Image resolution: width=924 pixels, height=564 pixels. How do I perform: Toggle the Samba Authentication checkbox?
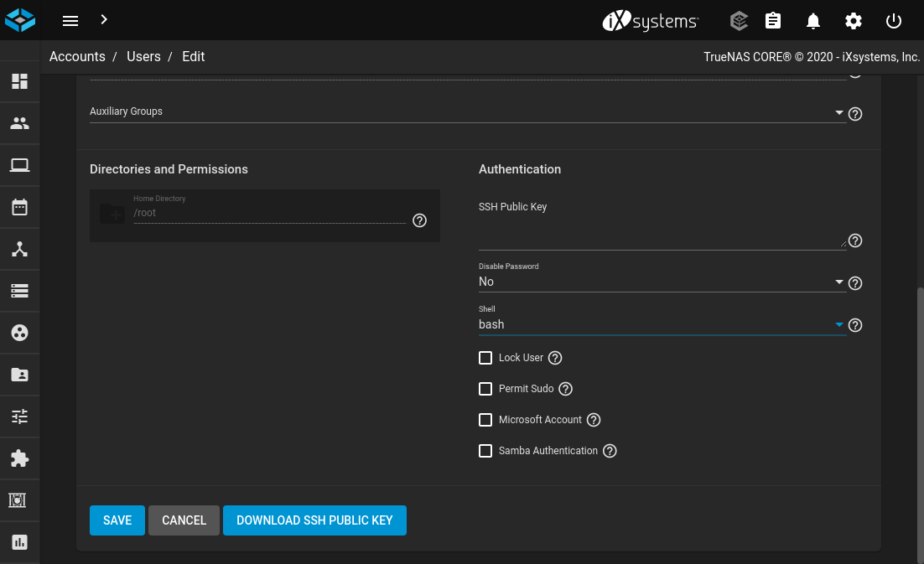pyautogui.click(x=485, y=451)
